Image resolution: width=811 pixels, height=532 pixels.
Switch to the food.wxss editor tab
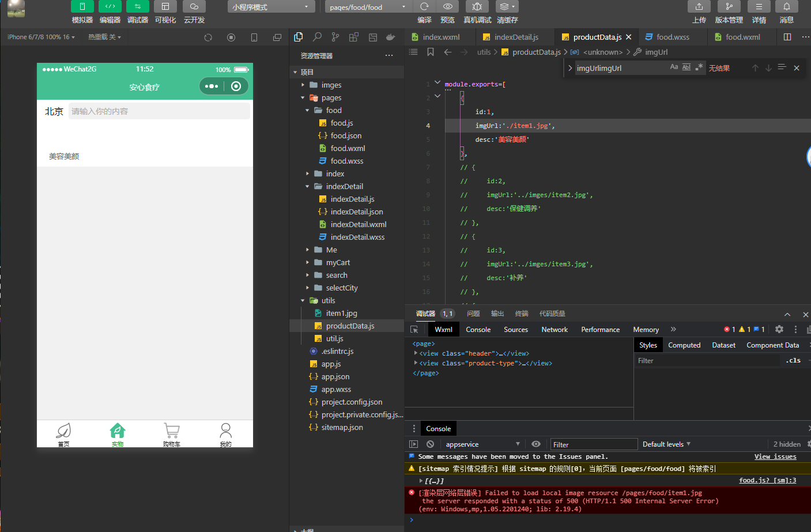point(673,37)
